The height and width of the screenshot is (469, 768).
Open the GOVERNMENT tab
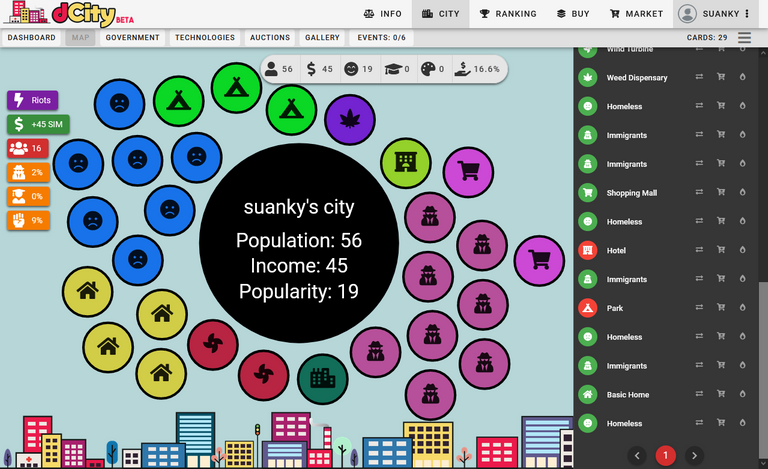(x=132, y=38)
